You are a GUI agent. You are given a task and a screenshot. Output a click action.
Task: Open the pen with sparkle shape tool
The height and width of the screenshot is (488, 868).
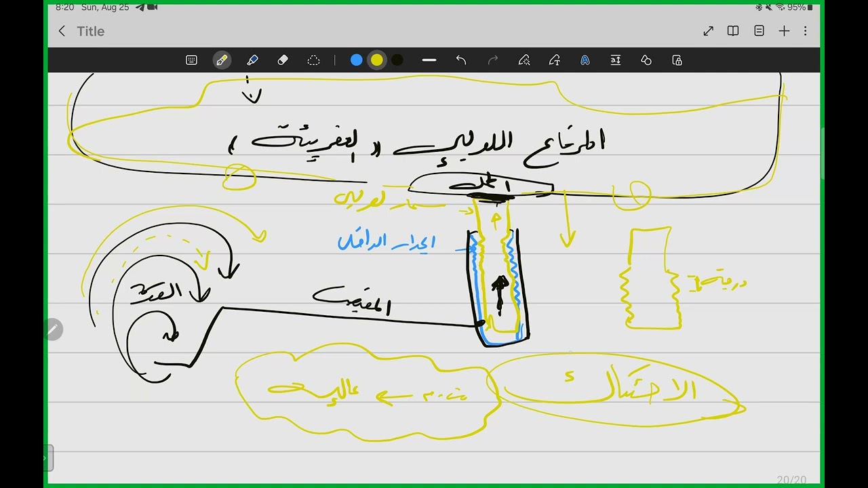tap(524, 60)
